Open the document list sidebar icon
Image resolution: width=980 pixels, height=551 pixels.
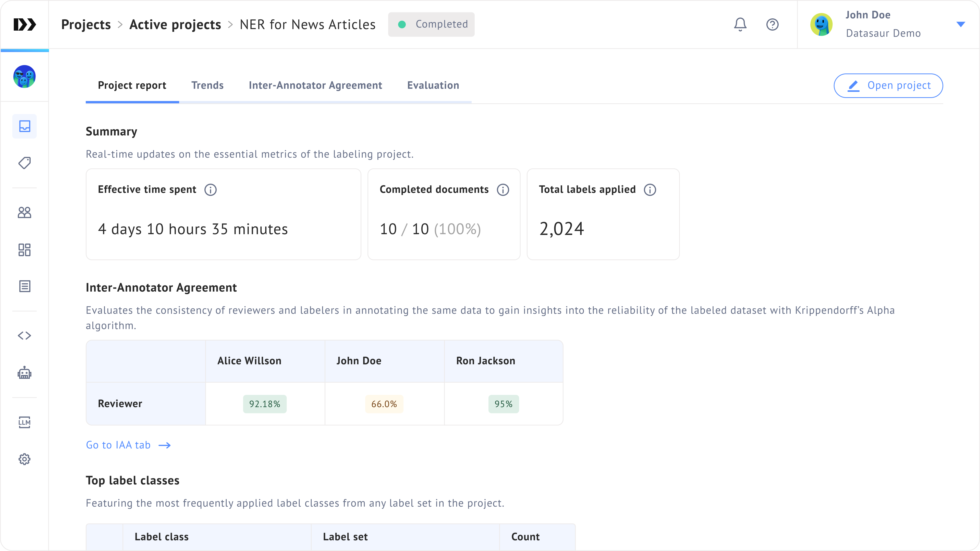[25, 286]
